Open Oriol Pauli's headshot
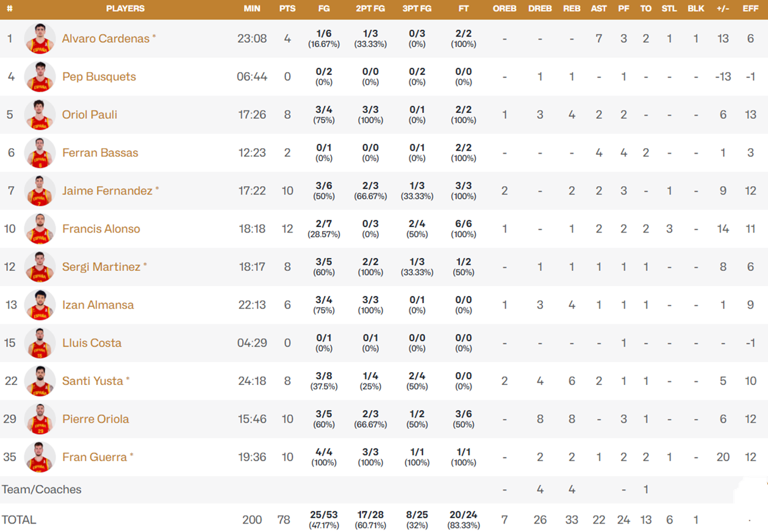Viewport: 768px width, 532px height. point(40,115)
